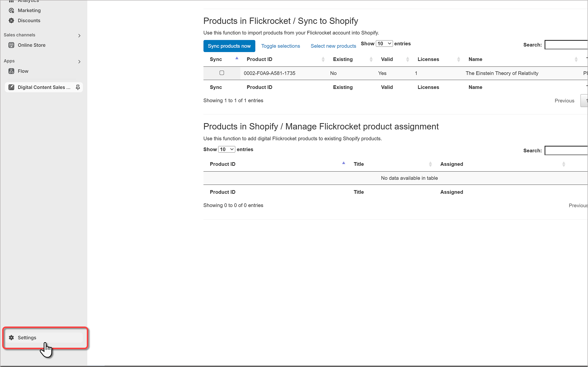The image size is (588, 367).
Task: Open the Flow app menu item
Action: pyautogui.click(x=23, y=71)
